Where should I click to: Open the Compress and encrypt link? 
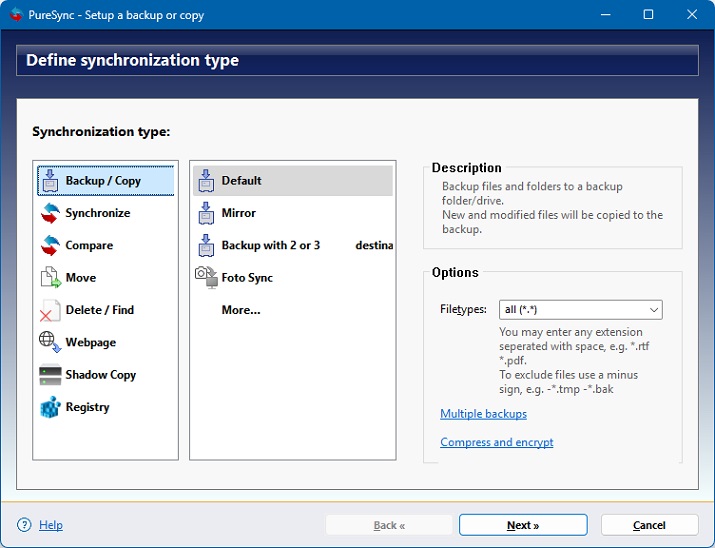coord(496,442)
